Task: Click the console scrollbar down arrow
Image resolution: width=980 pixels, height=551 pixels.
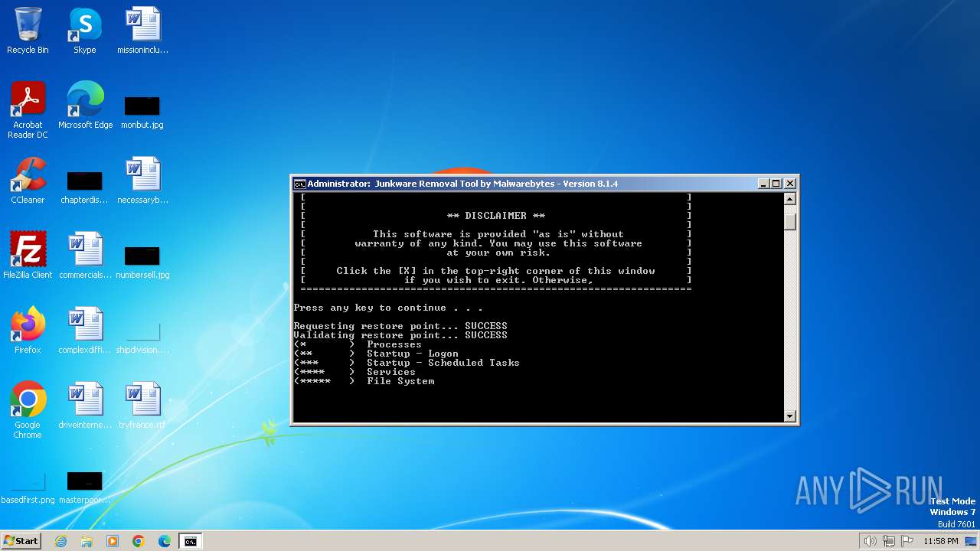Action: 790,416
